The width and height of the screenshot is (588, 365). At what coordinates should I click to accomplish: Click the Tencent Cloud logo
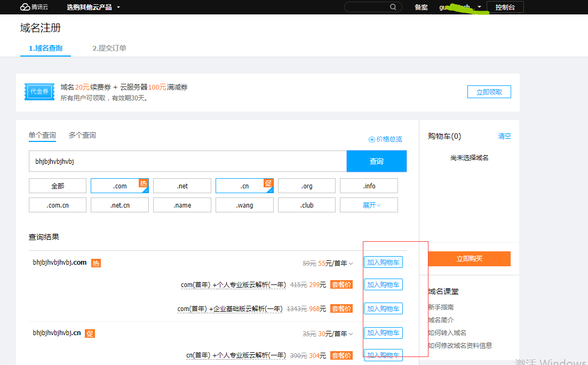coord(34,7)
